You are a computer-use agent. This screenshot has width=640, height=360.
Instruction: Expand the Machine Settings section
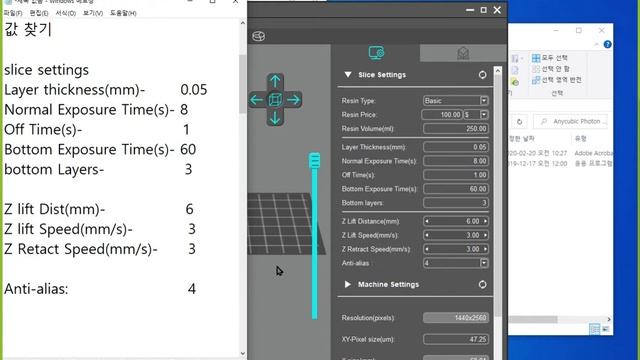pyautogui.click(x=348, y=284)
